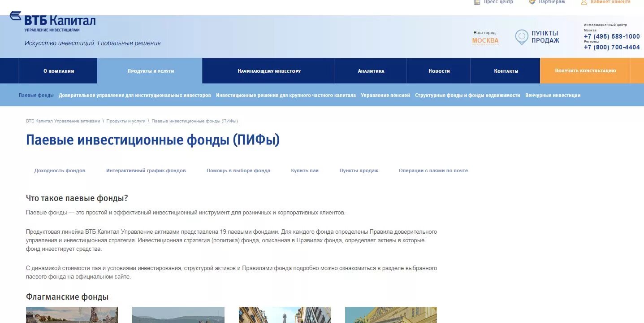Image resolution: width=644 pixels, height=323 pixels.
Task: Click the first flagship fund thumbnail
Action: click(72, 315)
